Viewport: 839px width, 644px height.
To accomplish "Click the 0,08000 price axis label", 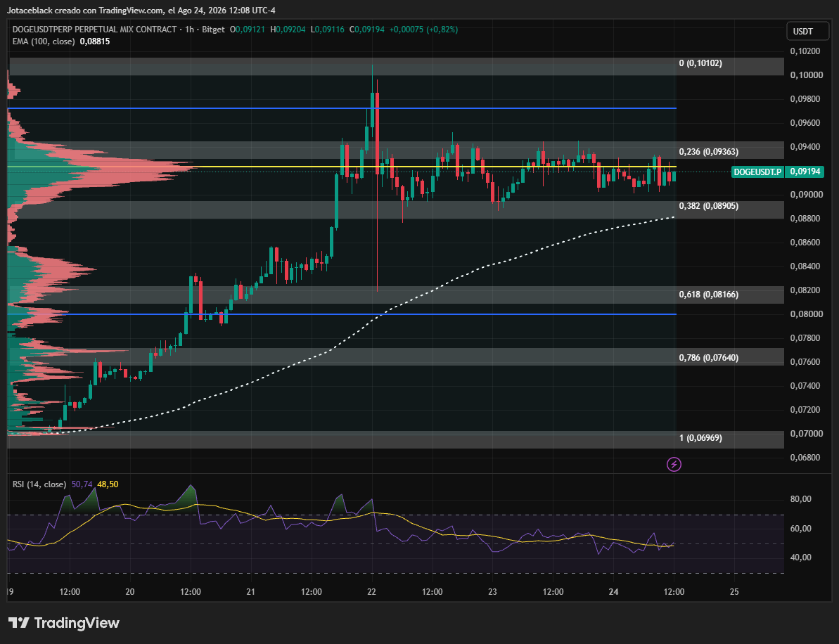I will click(807, 314).
